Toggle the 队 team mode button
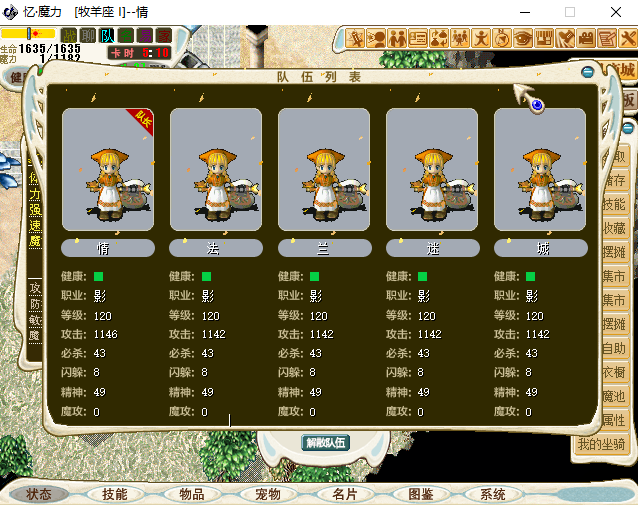 [x=107, y=36]
